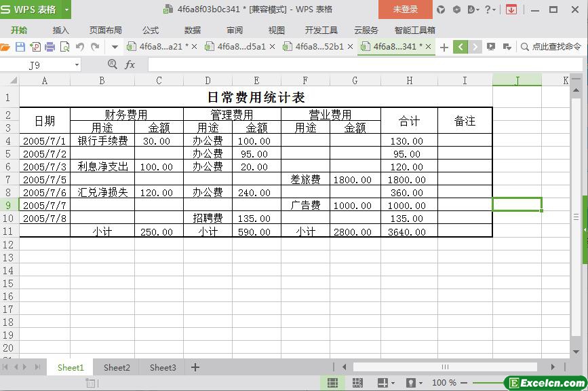588x391 pixels.
Task: Click the horizontal scrollbar thumb
Action: (x=446, y=367)
